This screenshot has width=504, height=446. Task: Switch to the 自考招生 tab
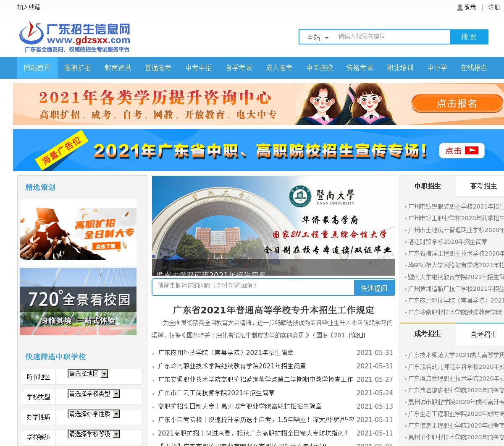point(483,334)
